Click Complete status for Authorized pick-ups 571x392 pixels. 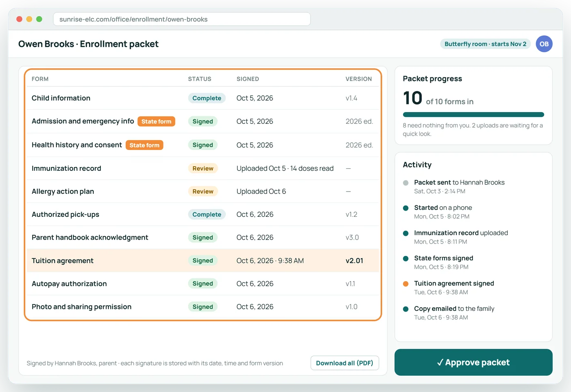(207, 214)
